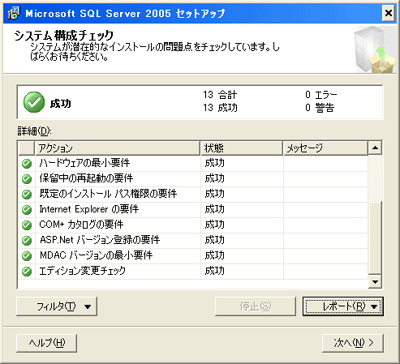
Task: Select the エディション変更チェック row text
Action: (x=82, y=271)
